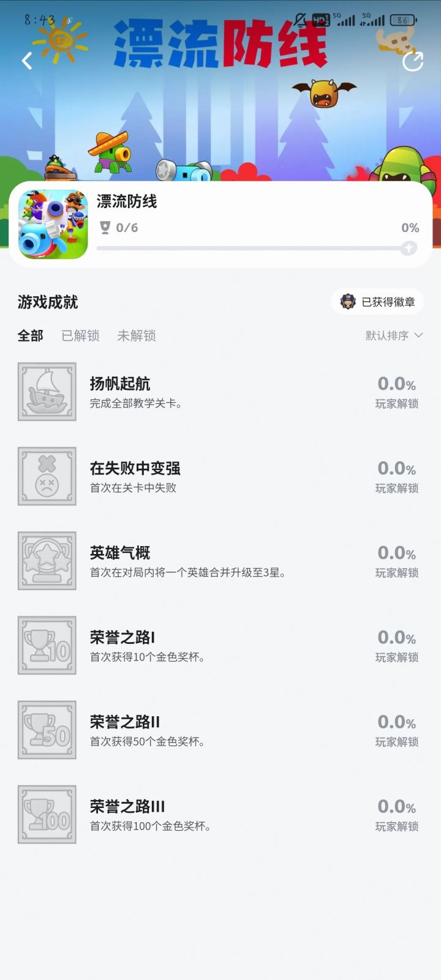Tap the 扬帆起航 sailboat achievement icon
Screen dimensions: 441x980
[47, 392]
